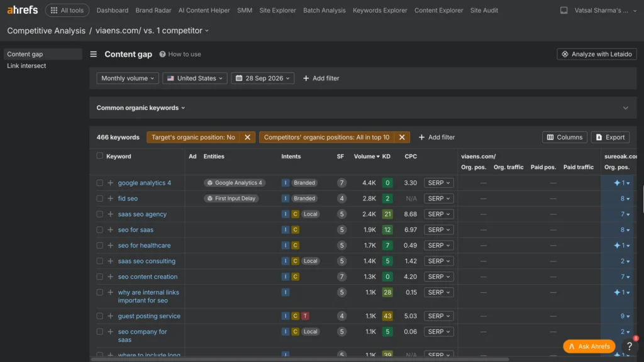Open the Competitive Analysis breadcrumb
The height and width of the screenshot is (362, 644).
(x=46, y=30)
